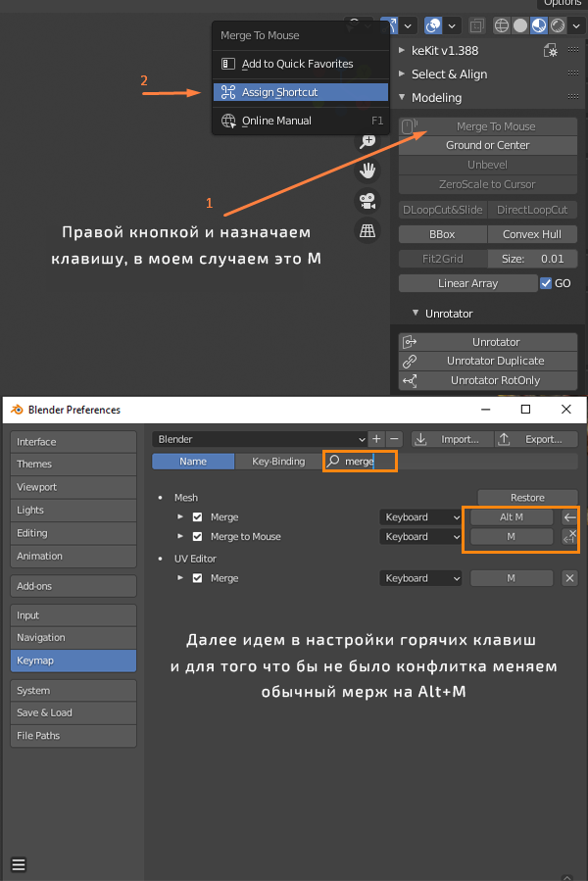Click the Ground or Center button
The image size is (588, 881).
click(488, 145)
